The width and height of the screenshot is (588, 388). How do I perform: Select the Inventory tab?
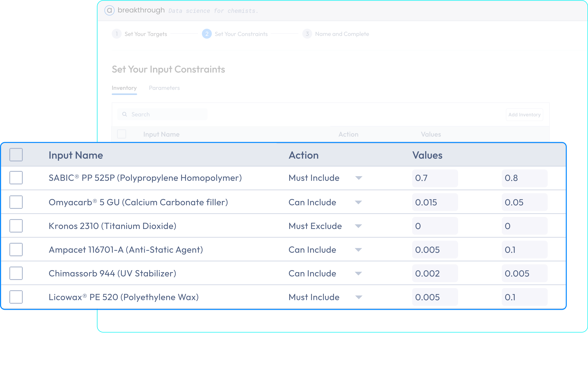[x=124, y=88]
